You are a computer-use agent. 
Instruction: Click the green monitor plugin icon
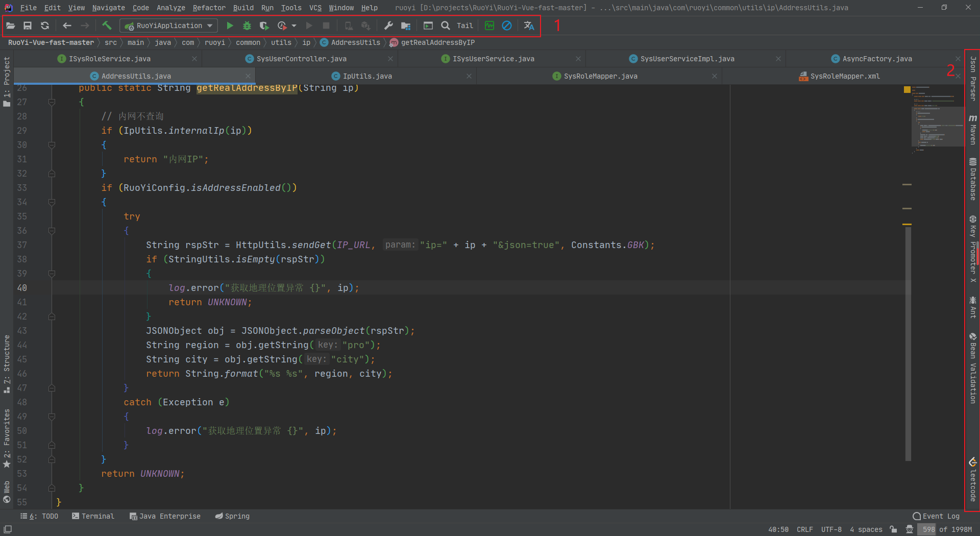pos(489,26)
